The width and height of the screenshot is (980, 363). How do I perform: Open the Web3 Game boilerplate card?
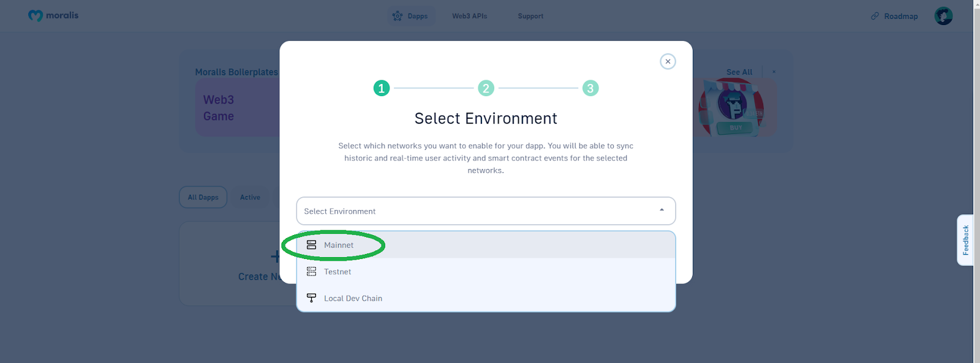tap(238, 107)
